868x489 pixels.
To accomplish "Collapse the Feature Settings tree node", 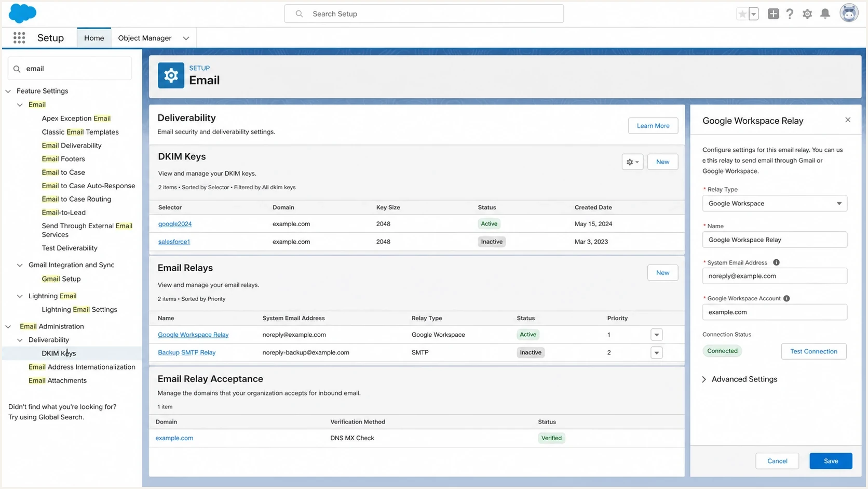I will click(8, 91).
